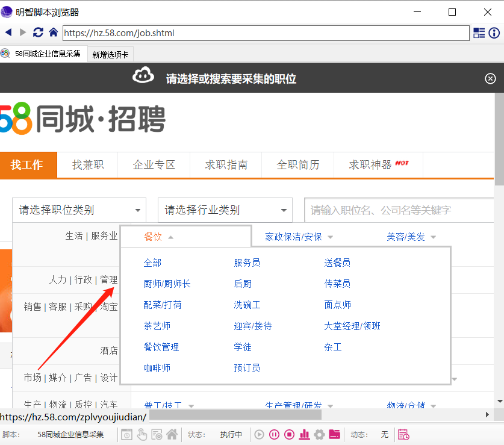504x445 pixels.
Task: Focus the job keyword search field
Action: point(399,210)
